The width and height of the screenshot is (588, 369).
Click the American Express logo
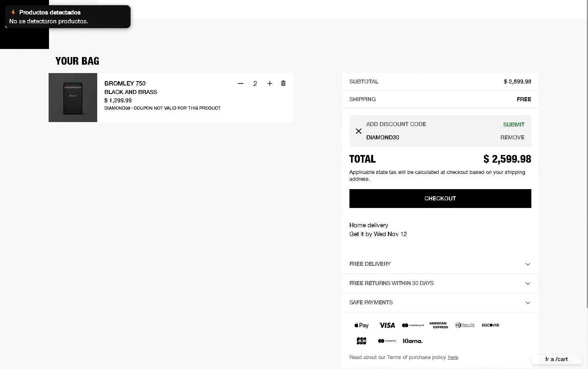click(x=438, y=325)
